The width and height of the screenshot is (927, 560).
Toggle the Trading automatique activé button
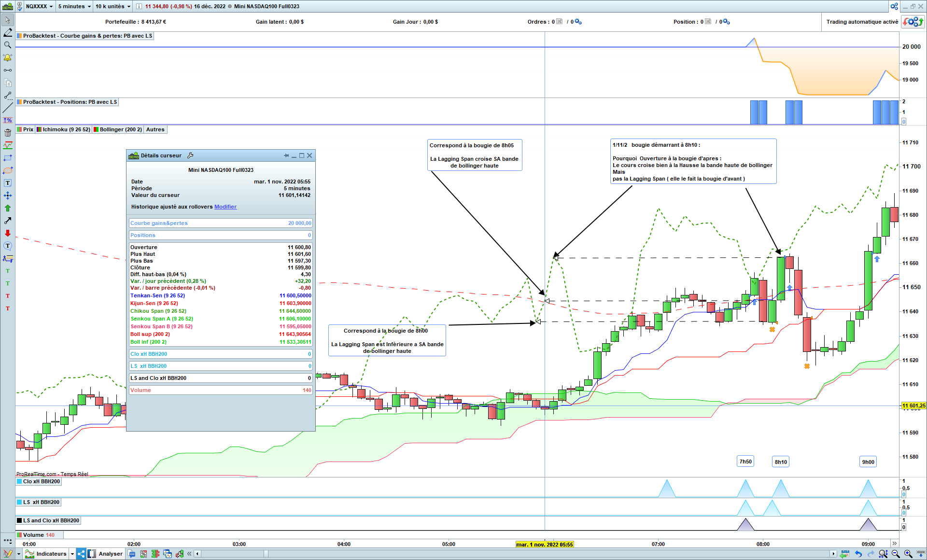[913, 22]
